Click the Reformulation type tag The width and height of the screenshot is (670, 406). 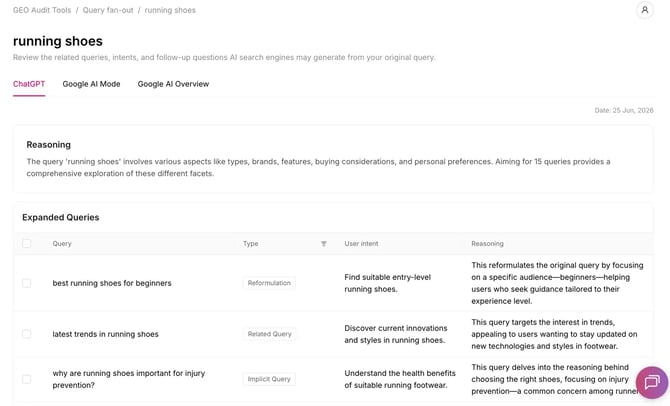pos(269,283)
